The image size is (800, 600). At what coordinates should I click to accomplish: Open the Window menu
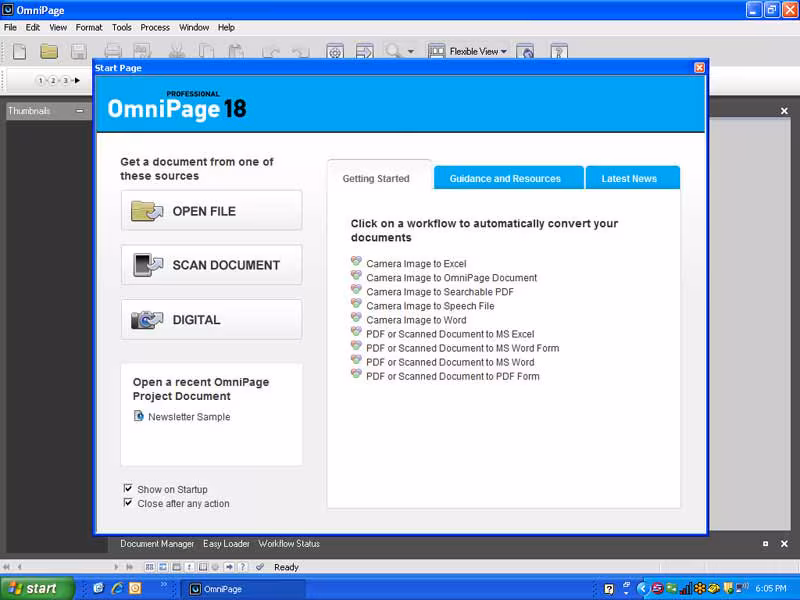coord(194,28)
